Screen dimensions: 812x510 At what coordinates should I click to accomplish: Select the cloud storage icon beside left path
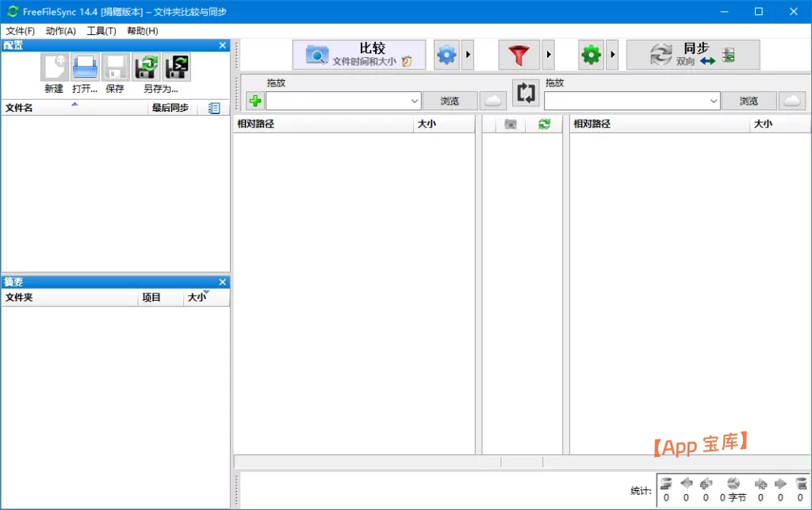coord(493,101)
